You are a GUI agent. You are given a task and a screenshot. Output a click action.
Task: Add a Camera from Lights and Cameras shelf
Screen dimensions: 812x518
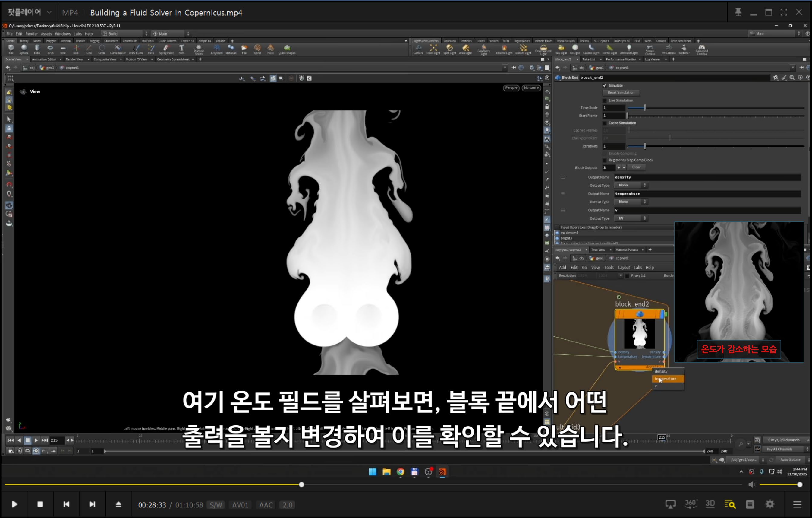click(x=418, y=49)
